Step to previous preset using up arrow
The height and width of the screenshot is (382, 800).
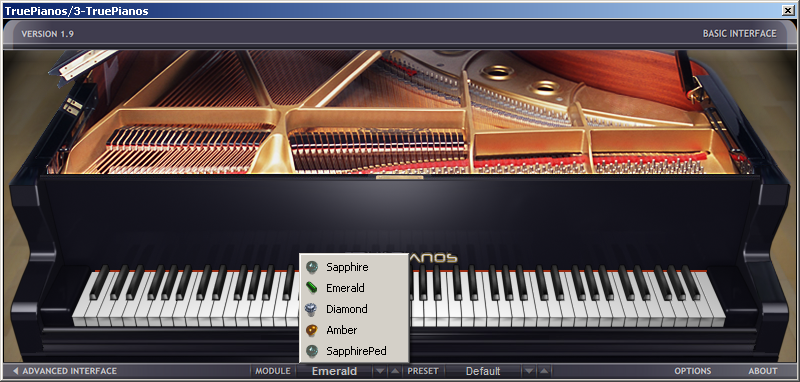[544, 371]
